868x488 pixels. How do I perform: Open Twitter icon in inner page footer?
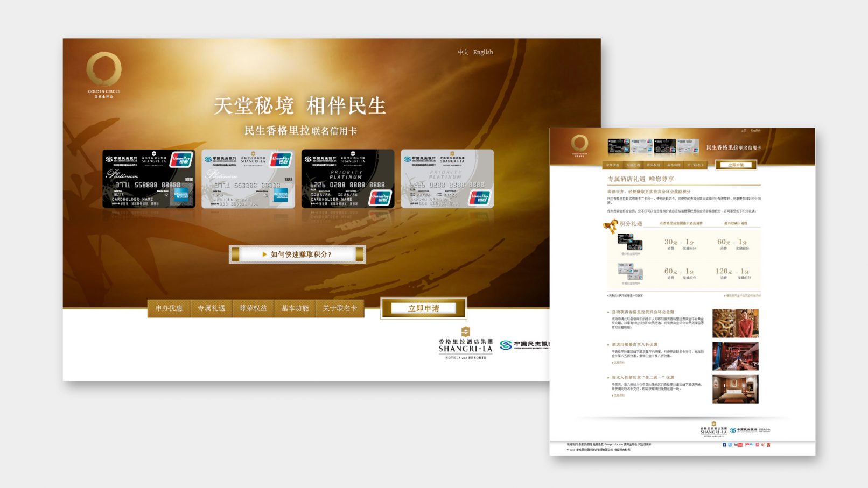pyautogui.click(x=730, y=444)
